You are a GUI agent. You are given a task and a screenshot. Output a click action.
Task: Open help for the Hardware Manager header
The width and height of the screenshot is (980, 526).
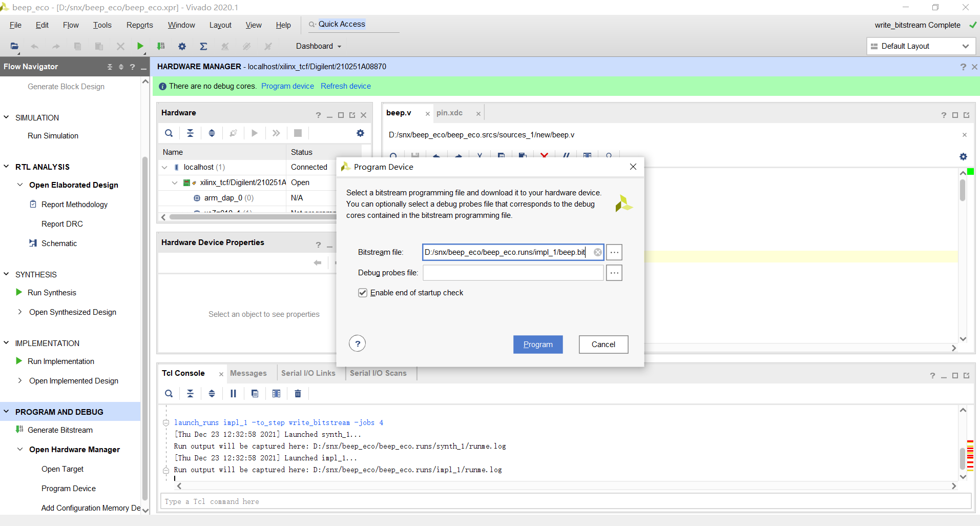(963, 67)
